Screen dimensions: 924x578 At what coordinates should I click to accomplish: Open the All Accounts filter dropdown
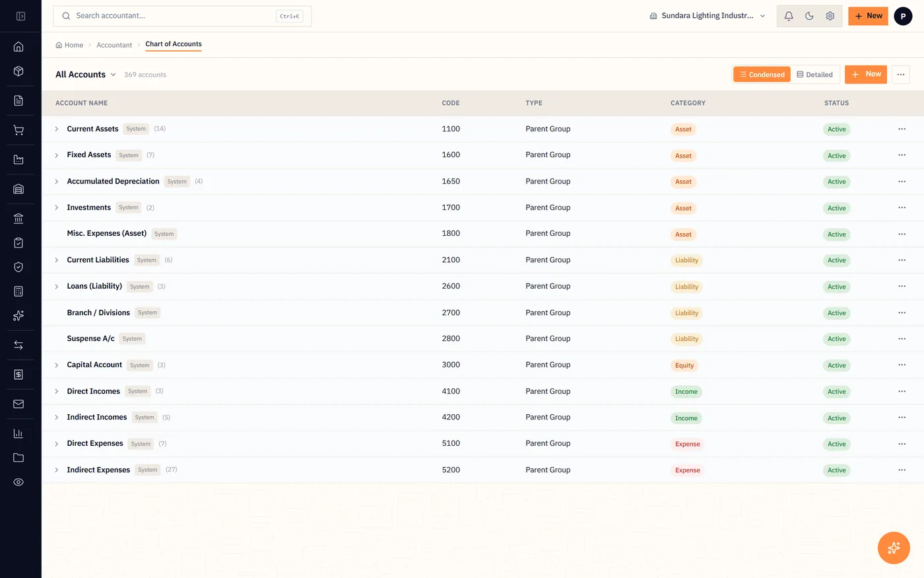[x=86, y=75]
